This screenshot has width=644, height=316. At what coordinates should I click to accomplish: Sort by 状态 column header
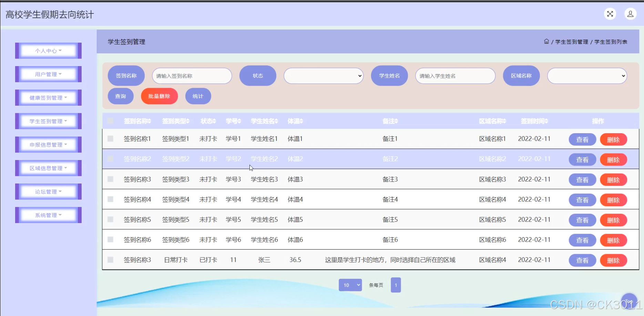pos(208,121)
